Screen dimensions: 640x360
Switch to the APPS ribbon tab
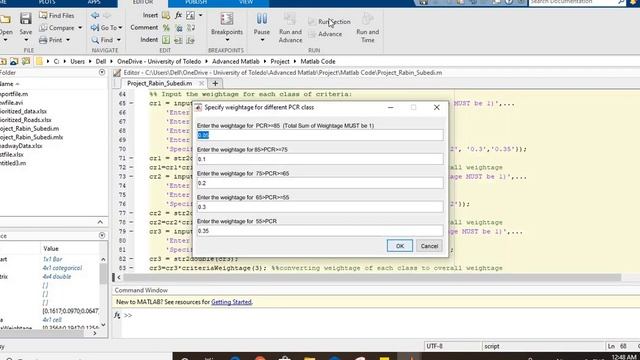point(94,2)
